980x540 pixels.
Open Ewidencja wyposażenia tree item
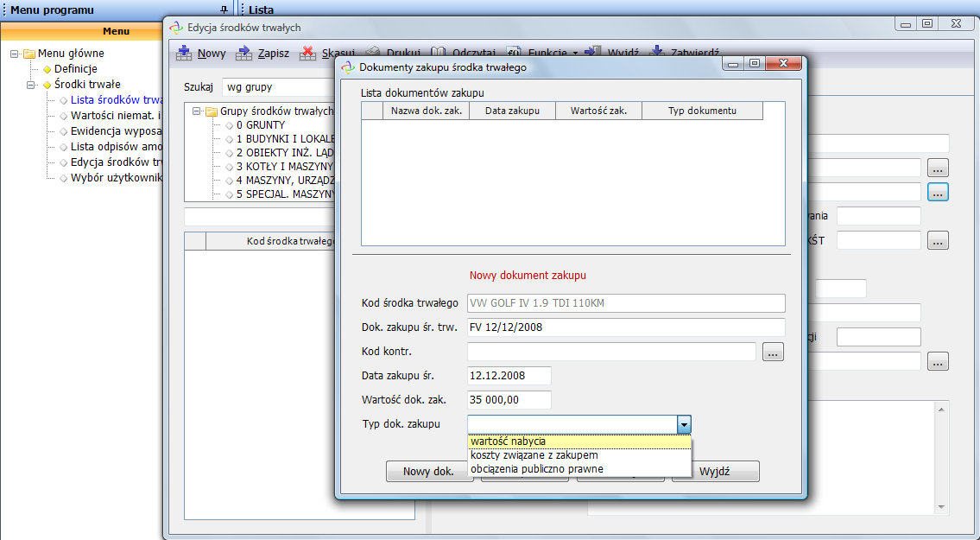coord(117,131)
